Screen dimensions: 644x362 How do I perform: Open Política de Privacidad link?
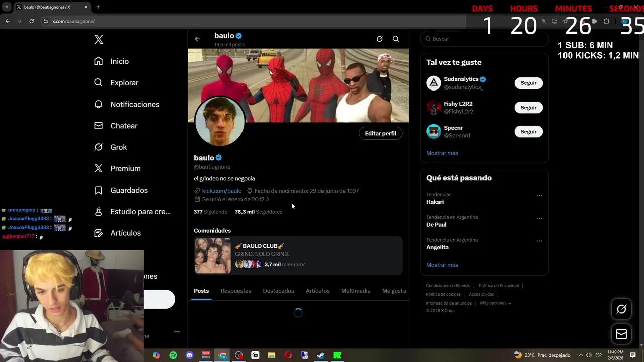click(x=499, y=286)
